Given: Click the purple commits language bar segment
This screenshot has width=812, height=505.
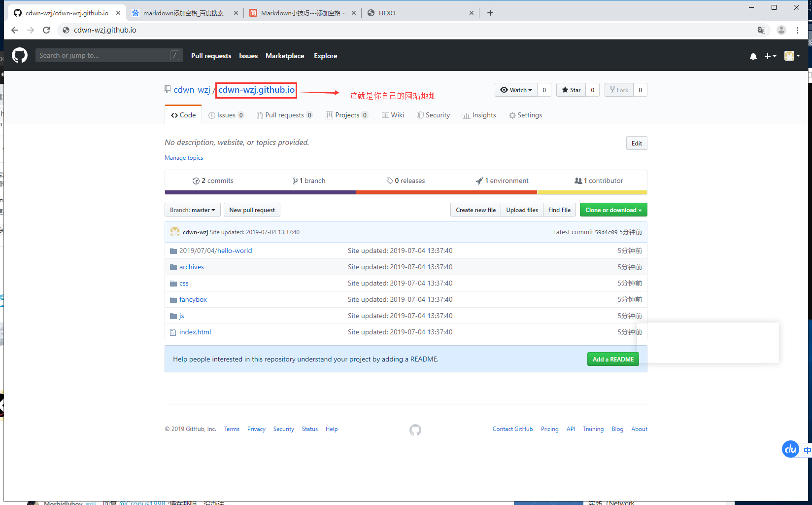Looking at the screenshot, I should (x=260, y=192).
